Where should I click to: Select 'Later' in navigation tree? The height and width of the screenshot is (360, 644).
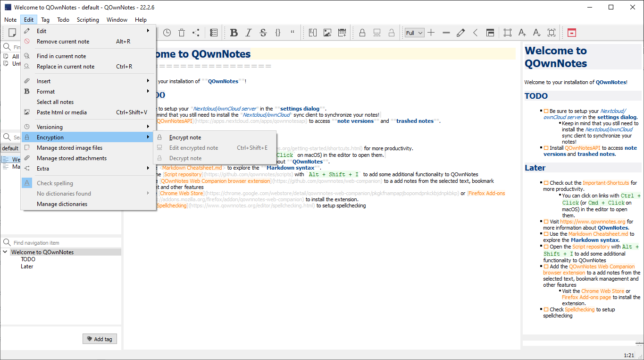pos(27,266)
